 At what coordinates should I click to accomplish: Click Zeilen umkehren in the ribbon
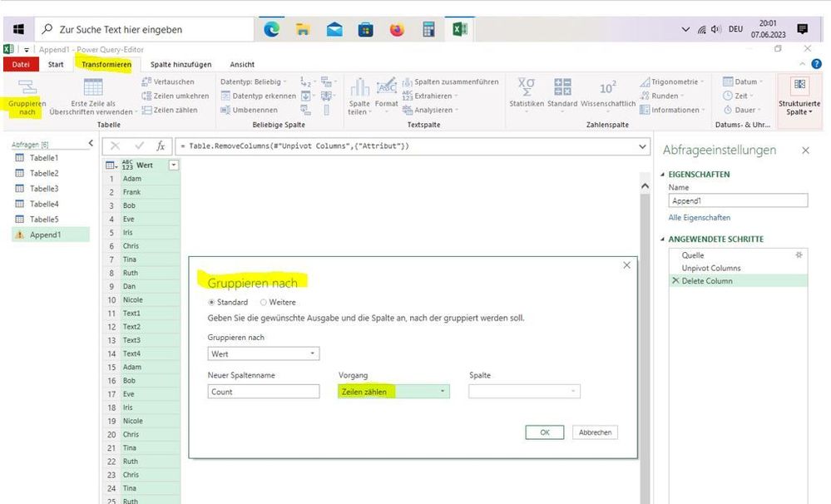pyautogui.click(x=175, y=96)
